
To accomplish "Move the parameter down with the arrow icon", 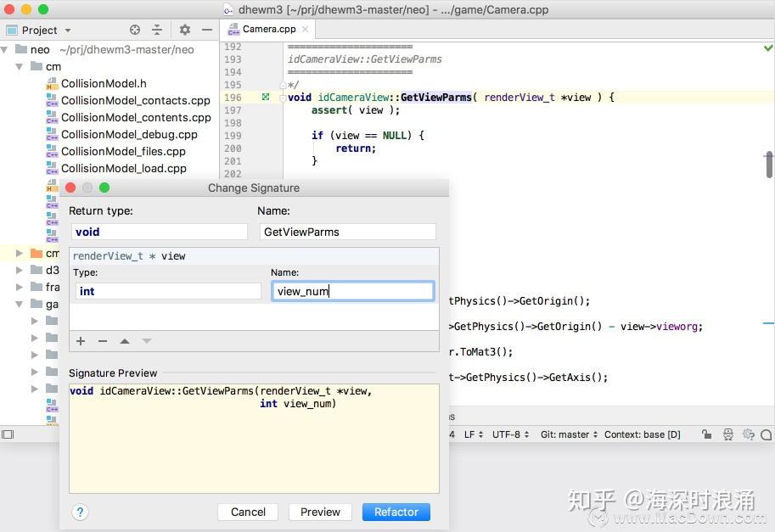I will click(145, 341).
